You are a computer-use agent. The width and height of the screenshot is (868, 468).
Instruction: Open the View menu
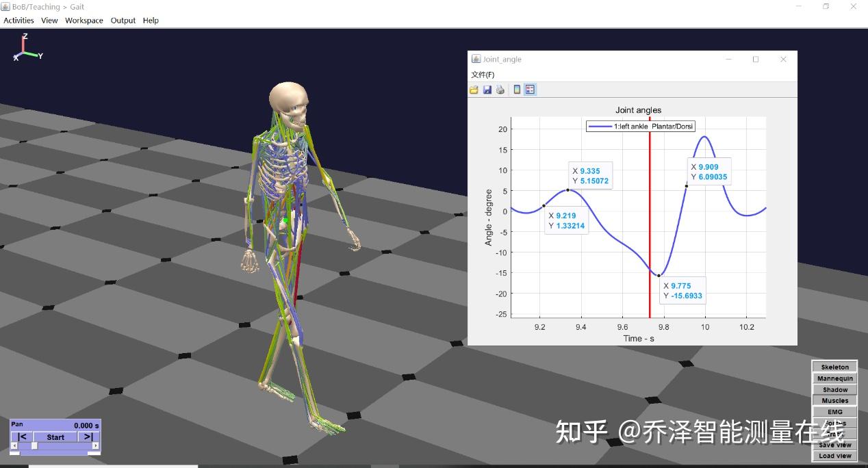click(x=49, y=20)
